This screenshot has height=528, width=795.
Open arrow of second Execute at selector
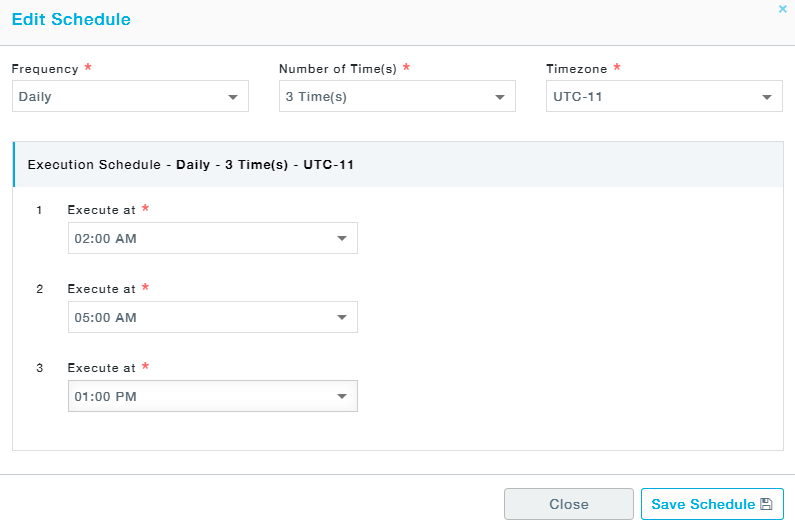[x=342, y=318]
